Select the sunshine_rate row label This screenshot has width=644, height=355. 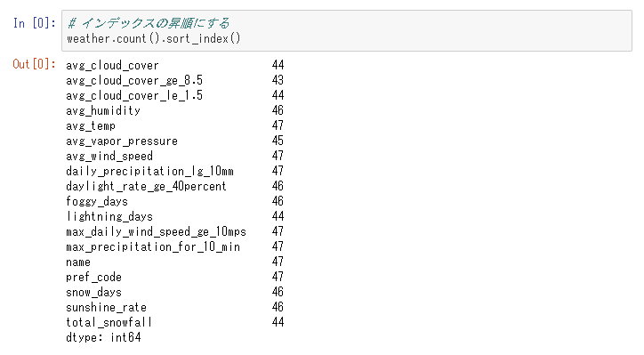(x=106, y=307)
